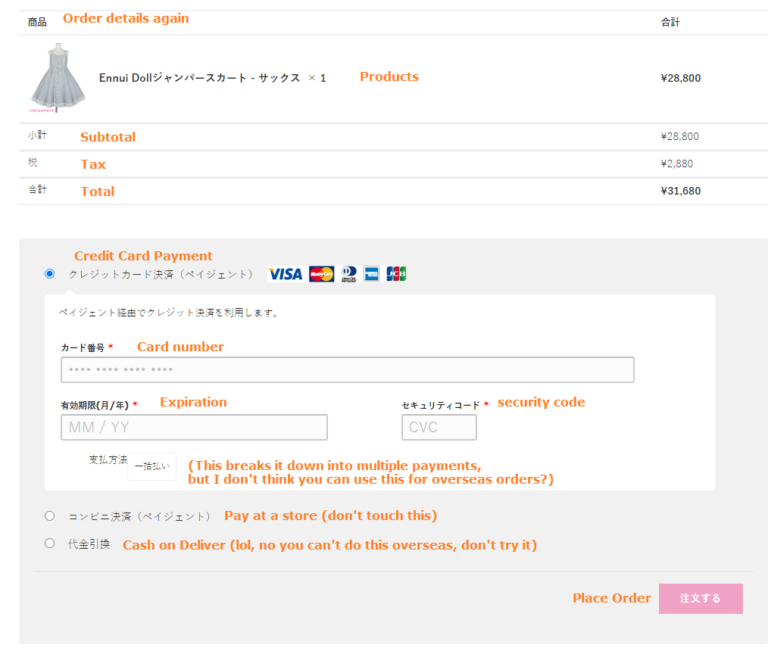Image resolution: width=768 pixels, height=651 pixels.
Task: Click the 代金引換 label text
Action: coord(89,544)
